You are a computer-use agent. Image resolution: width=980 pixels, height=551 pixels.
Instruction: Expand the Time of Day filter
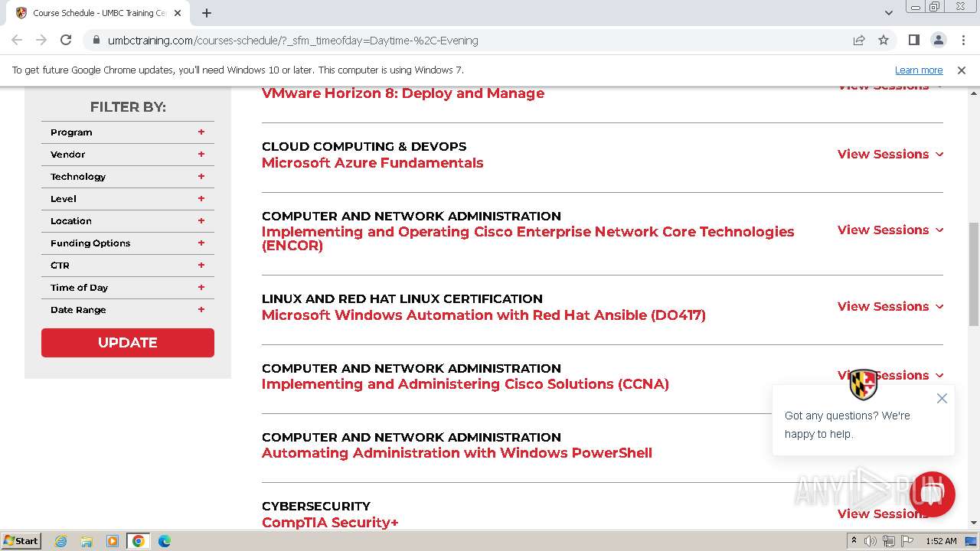[x=128, y=288]
